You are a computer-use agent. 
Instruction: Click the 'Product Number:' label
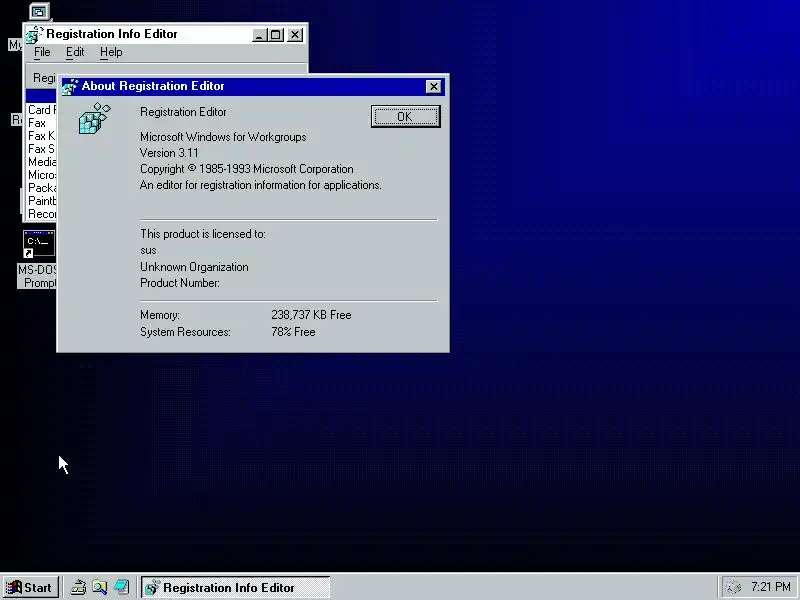point(180,283)
